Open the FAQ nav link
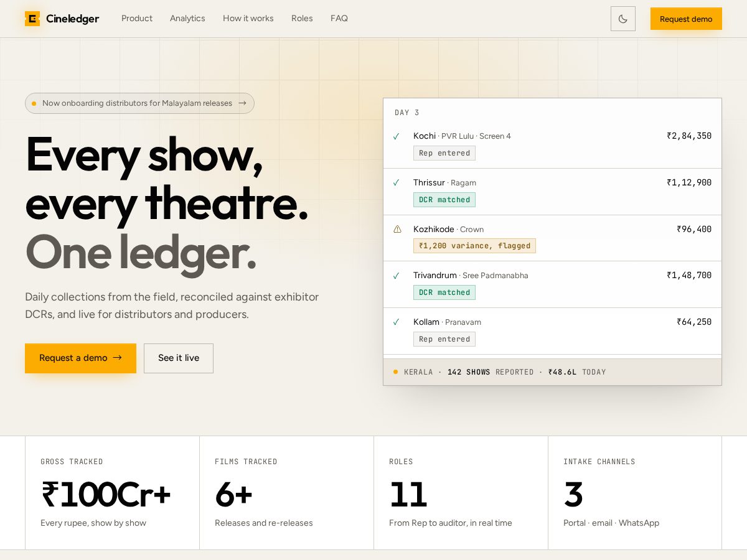 (x=339, y=19)
